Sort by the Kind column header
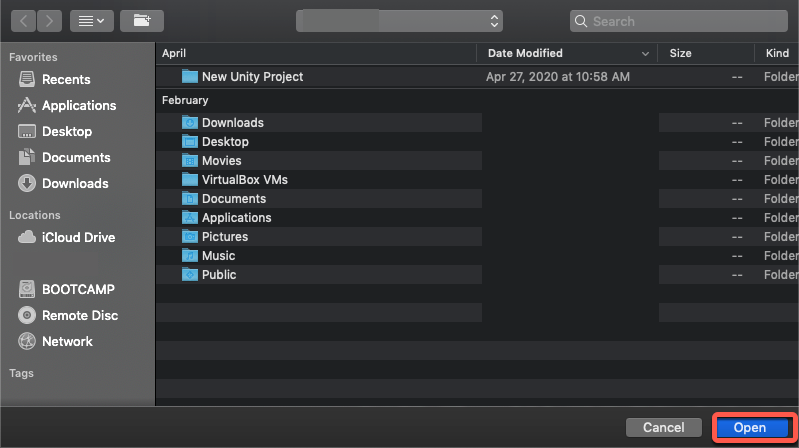Screen dimensions: 799x448 (777, 53)
